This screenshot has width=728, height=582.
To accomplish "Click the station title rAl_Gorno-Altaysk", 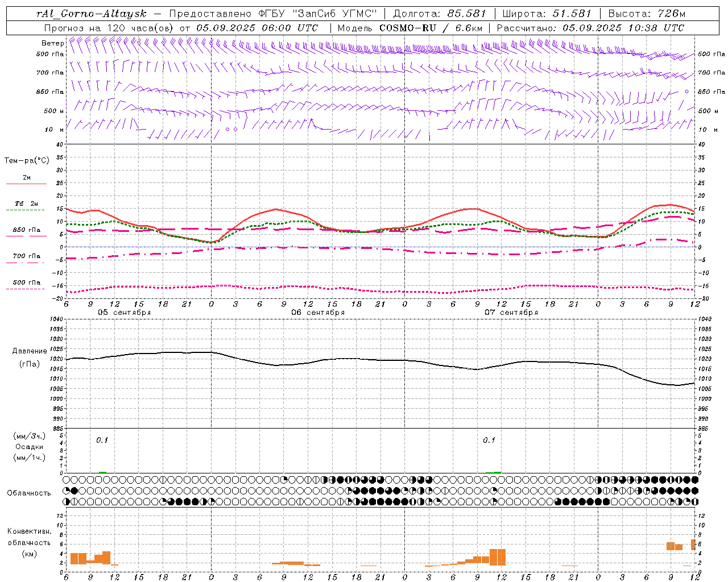I will 92,14.
